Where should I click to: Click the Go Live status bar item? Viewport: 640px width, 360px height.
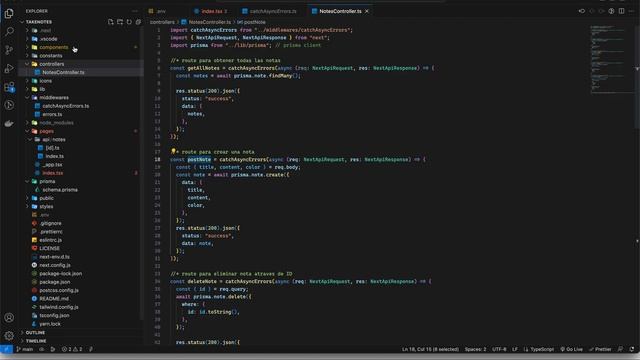tap(571, 349)
